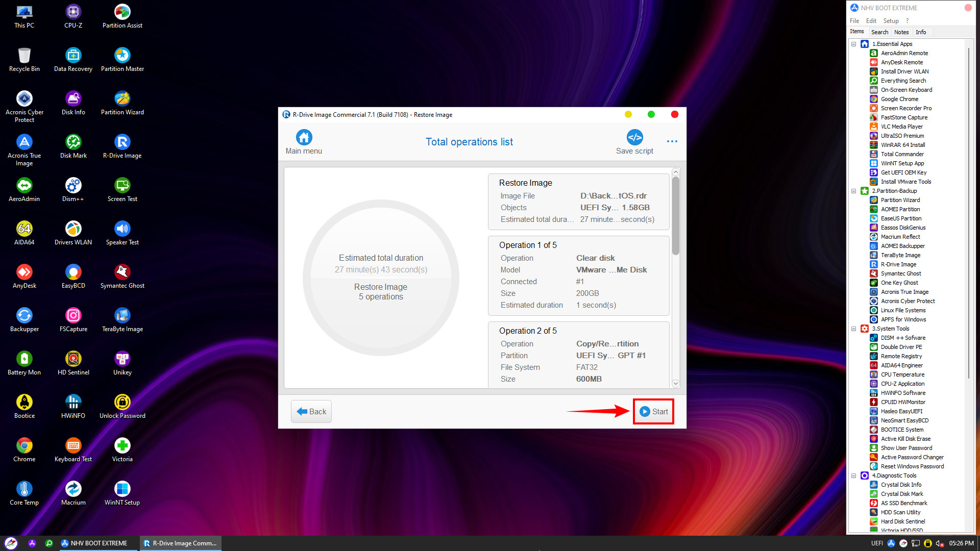The height and width of the screenshot is (551, 980).
Task: Open WinNT Setup desktop icon
Action: pos(122,493)
